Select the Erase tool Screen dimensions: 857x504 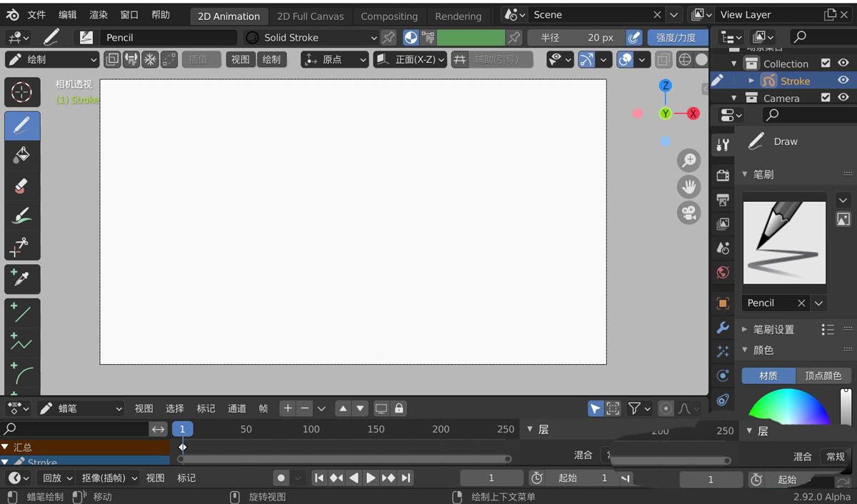(x=22, y=186)
